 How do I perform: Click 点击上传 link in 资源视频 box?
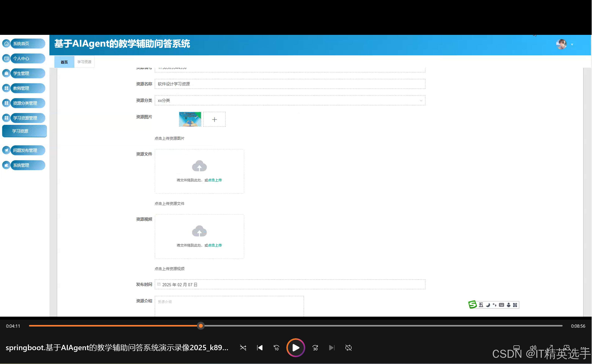pyautogui.click(x=215, y=245)
